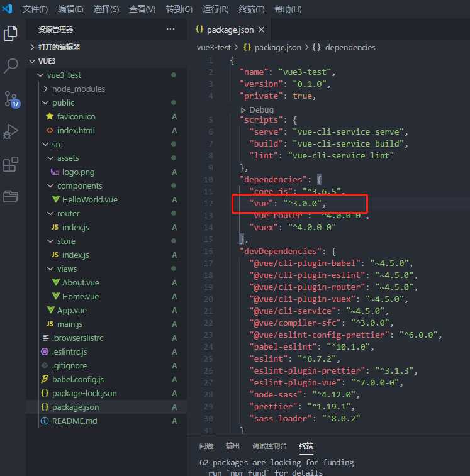Open the Extensions view in the activity bar
The image size is (470, 476).
11,164
